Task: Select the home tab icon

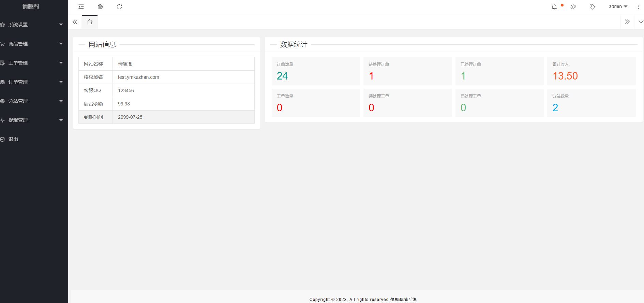Action: [90, 22]
